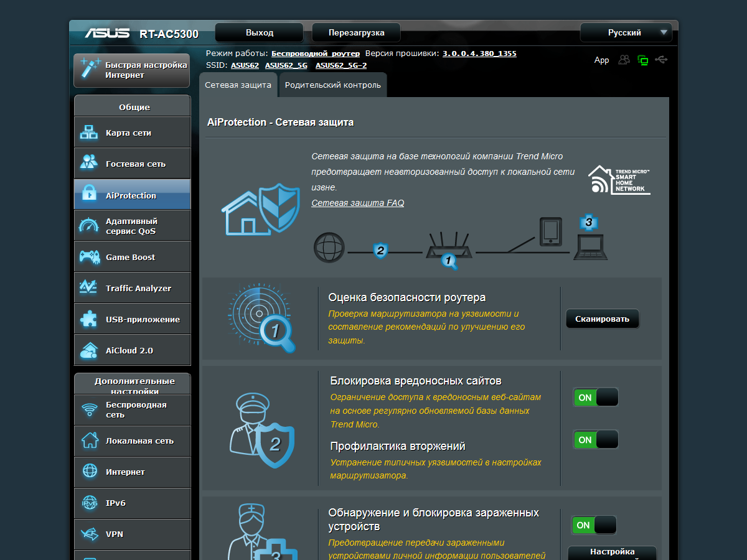The height and width of the screenshot is (560, 747).
Task: Click the ASUS62 SSID link
Action: coord(245,65)
